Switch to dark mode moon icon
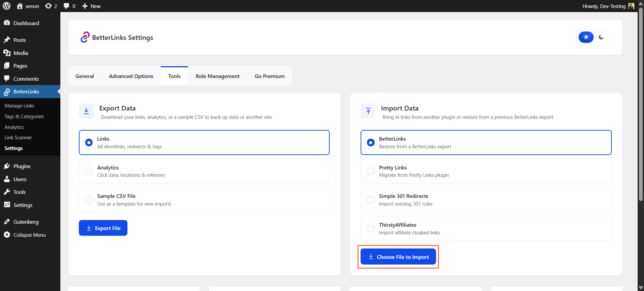 [x=601, y=37]
